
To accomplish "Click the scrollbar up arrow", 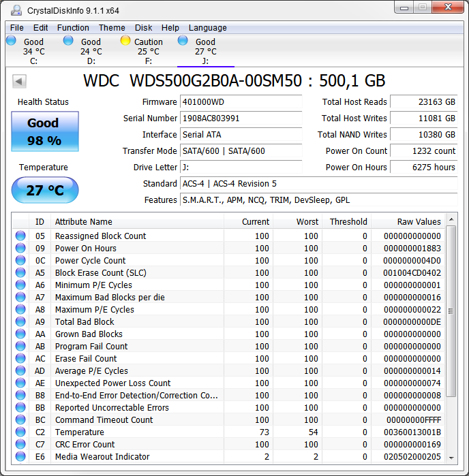I will click(451, 219).
